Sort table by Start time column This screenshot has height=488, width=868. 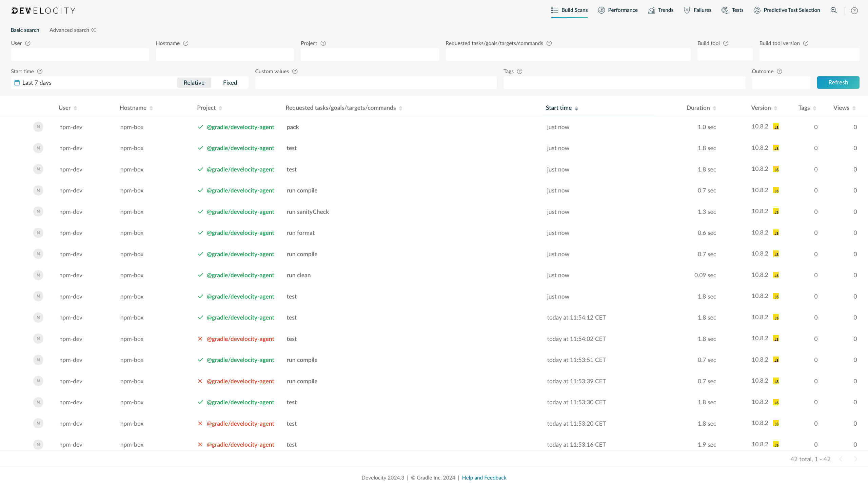click(x=562, y=108)
